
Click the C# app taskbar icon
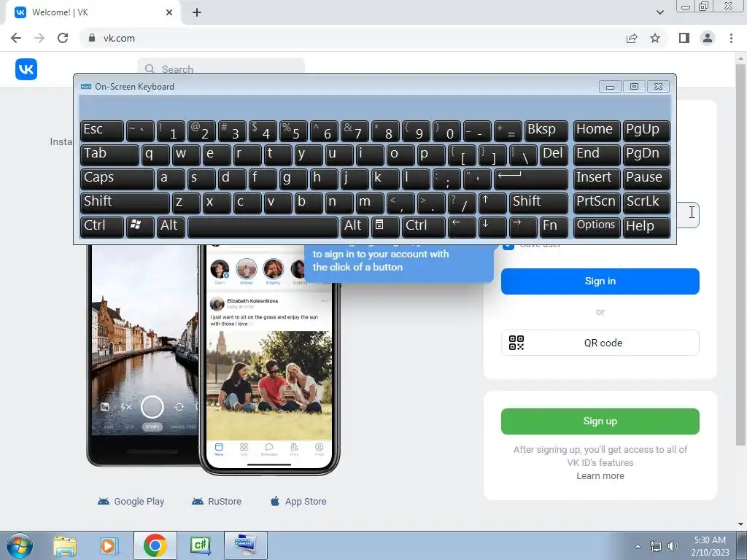tap(200, 545)
